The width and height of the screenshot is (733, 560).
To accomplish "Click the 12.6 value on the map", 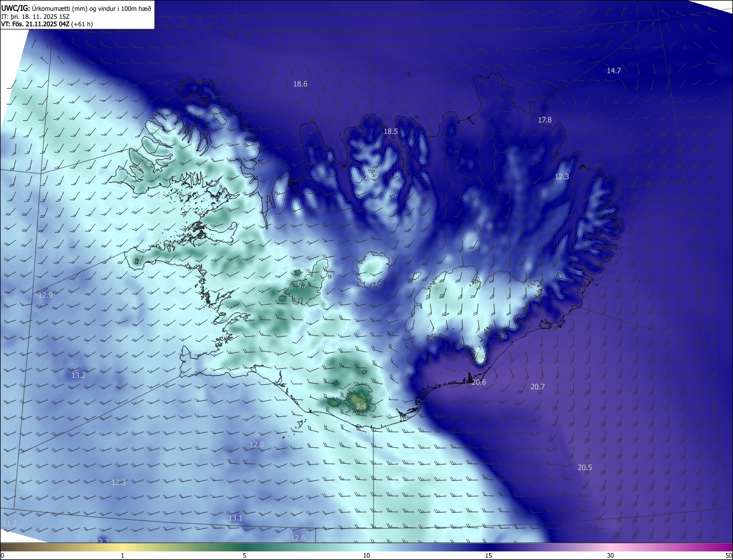I will 298,538.
